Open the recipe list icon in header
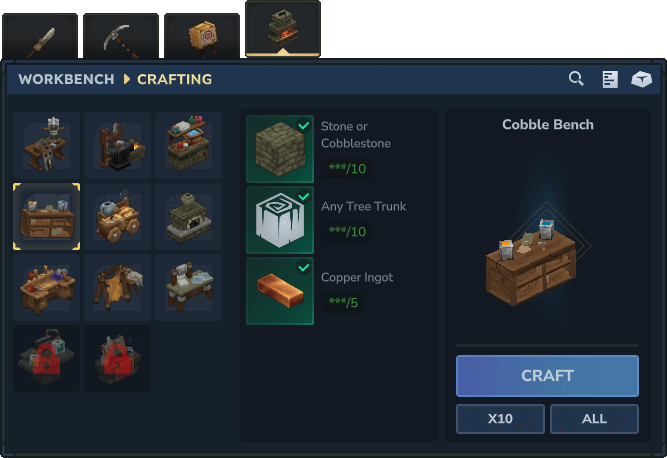This screenshot has height=458, width=667. point(610,80)
